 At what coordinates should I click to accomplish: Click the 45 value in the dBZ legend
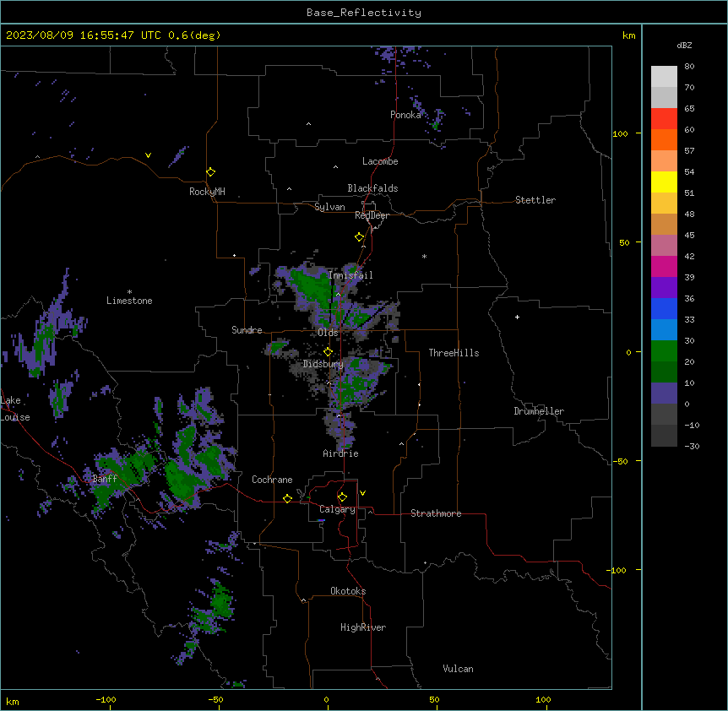tap(689, 235)
